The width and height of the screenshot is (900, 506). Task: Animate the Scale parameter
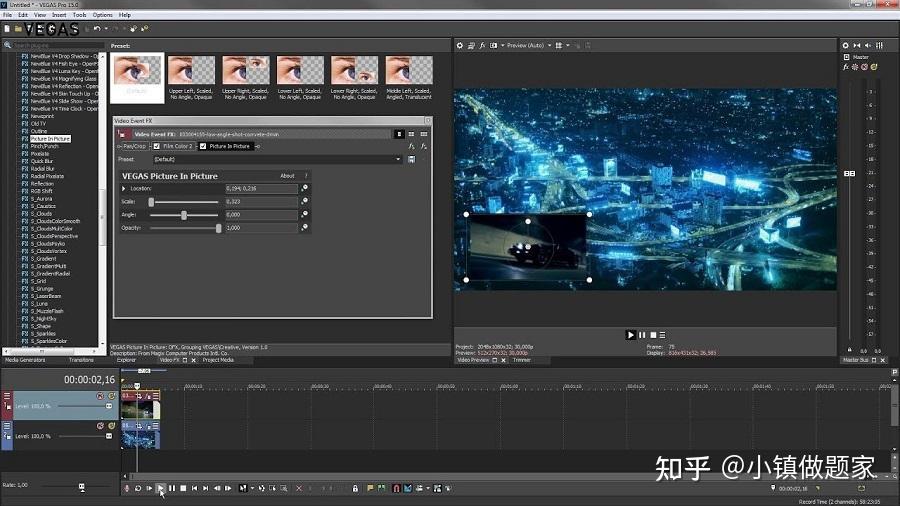(305, 201)
